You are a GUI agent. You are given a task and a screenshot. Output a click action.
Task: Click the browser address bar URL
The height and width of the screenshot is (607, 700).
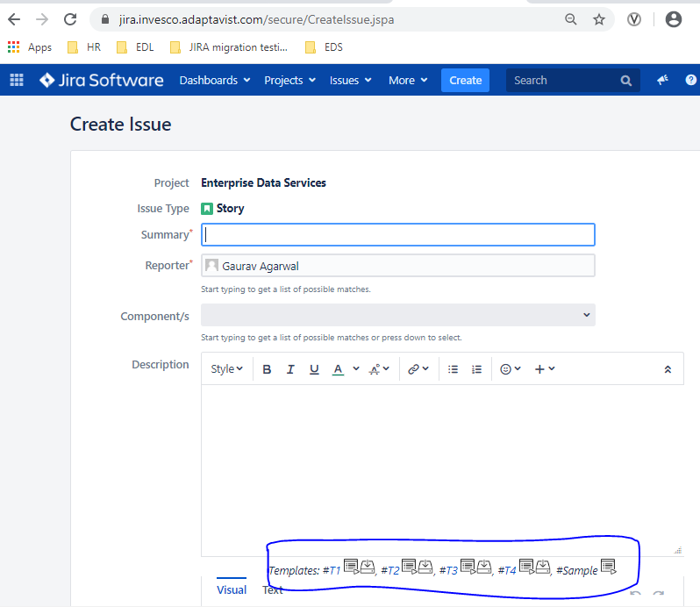tap(256, 19)
